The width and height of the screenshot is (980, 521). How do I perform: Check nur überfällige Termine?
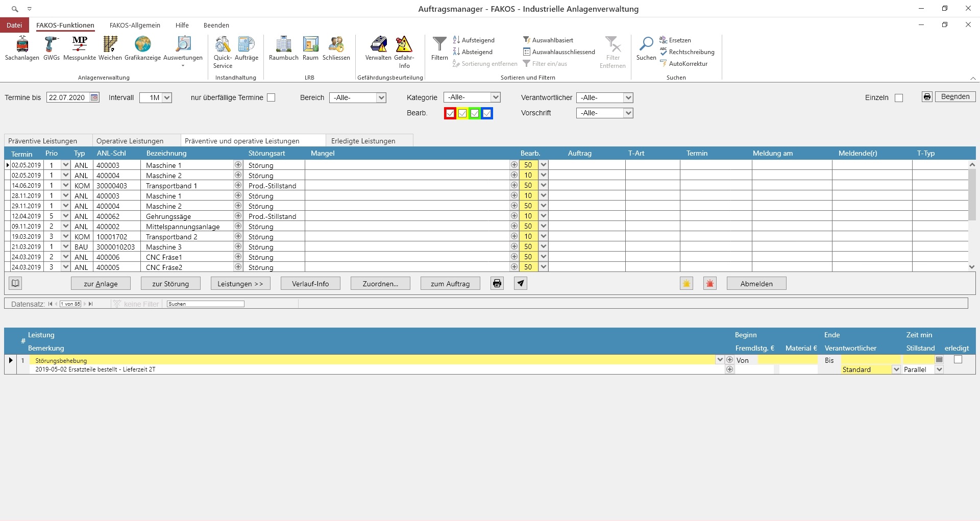coord(271,97)
